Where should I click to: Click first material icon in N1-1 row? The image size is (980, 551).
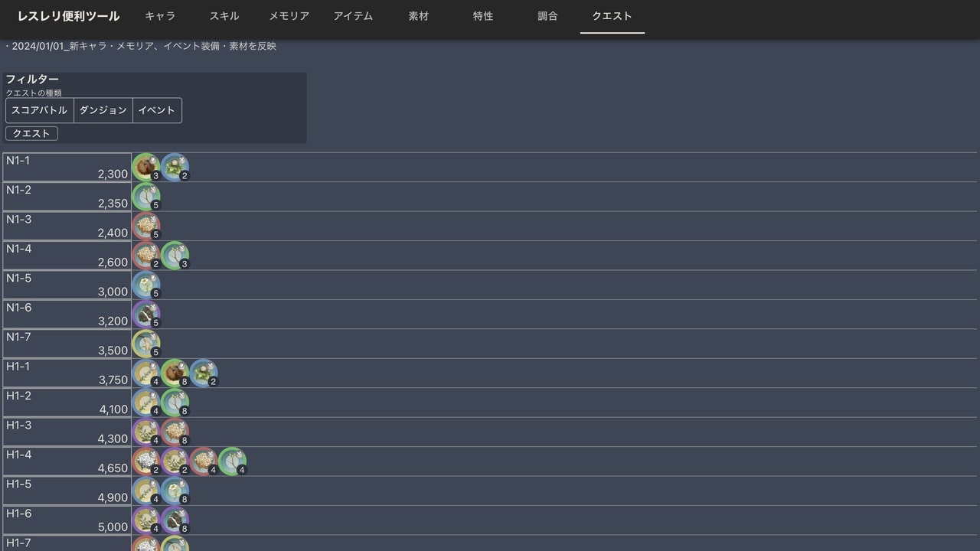(x=145, y=167)
